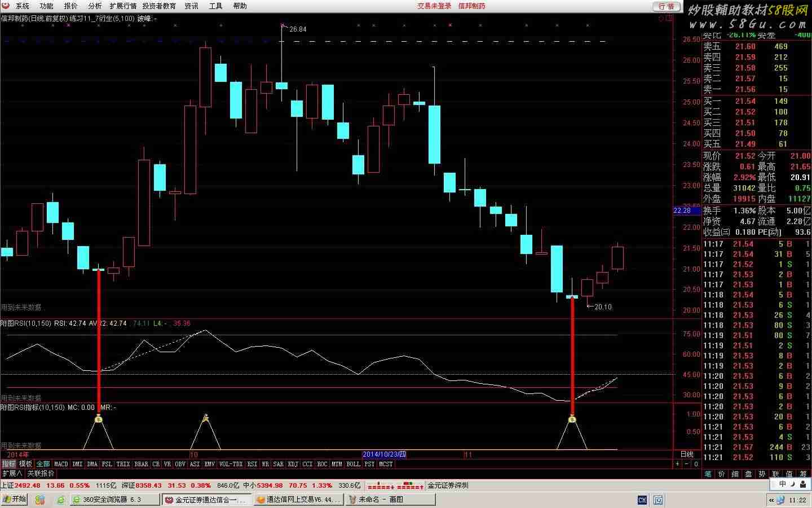812x508 pixels.
Task: Click the first money-bag signal marker in the MC panel
Action: coord(99,419)
